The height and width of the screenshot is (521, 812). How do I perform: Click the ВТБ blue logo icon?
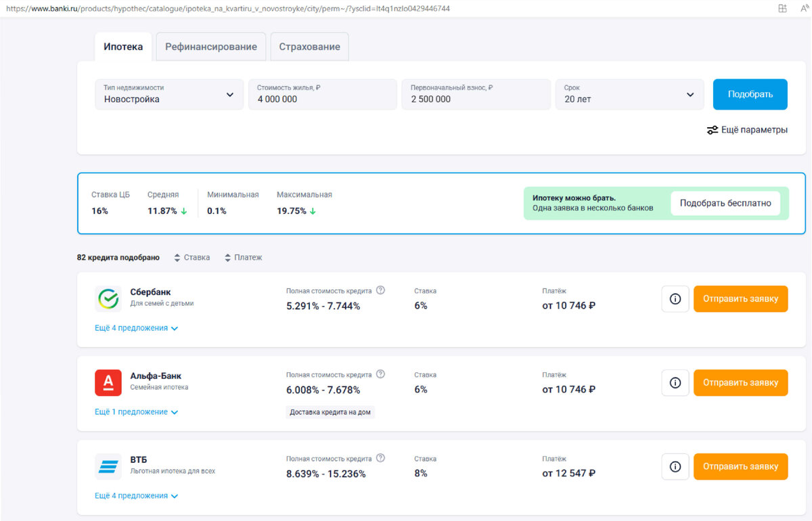point(108,466)
